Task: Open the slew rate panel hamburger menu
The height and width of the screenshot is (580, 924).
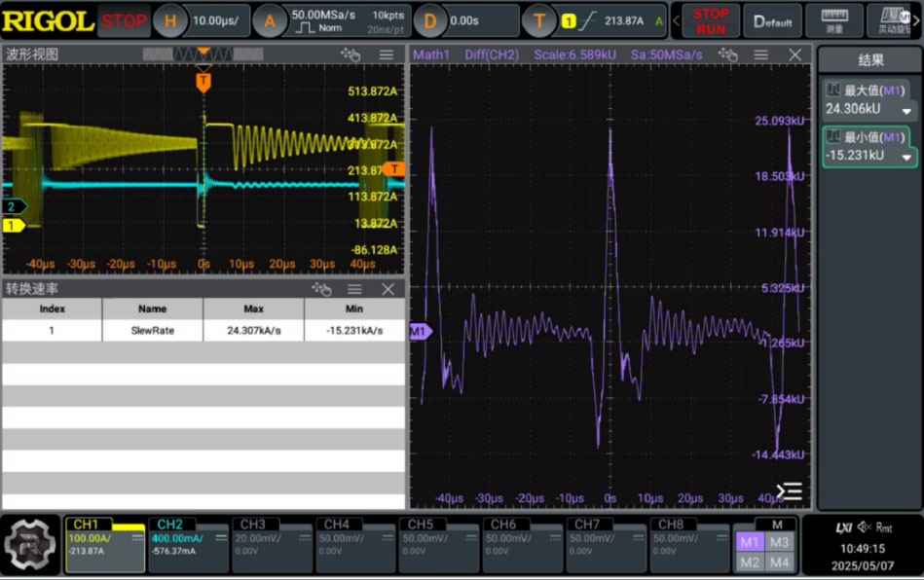Action: coord(354,289)
